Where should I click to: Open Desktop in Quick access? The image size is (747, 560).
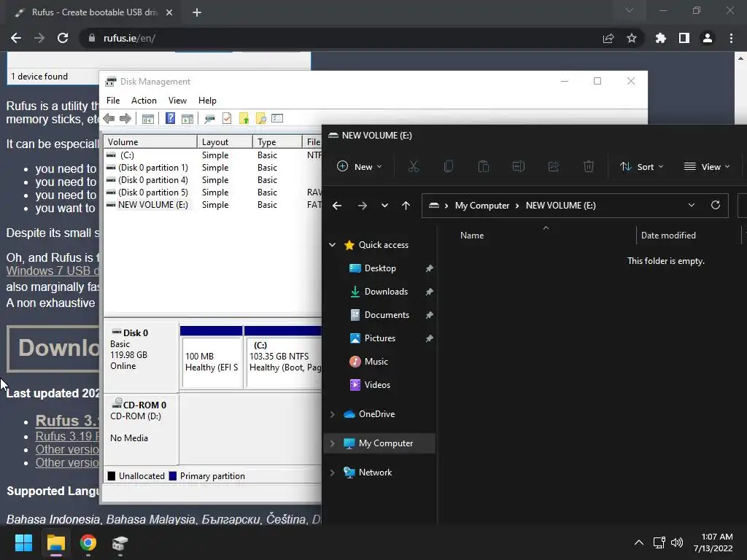[x=379, y=268]
